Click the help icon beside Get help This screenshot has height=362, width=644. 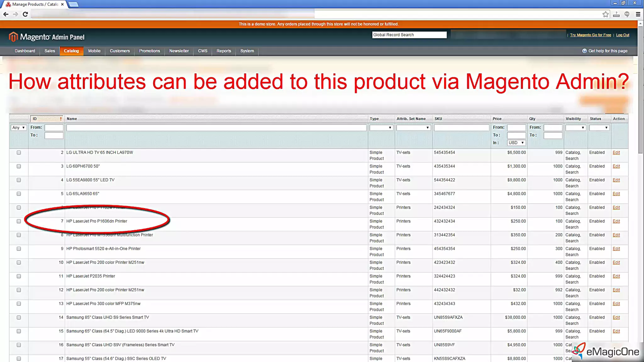(x=584, y=51)
